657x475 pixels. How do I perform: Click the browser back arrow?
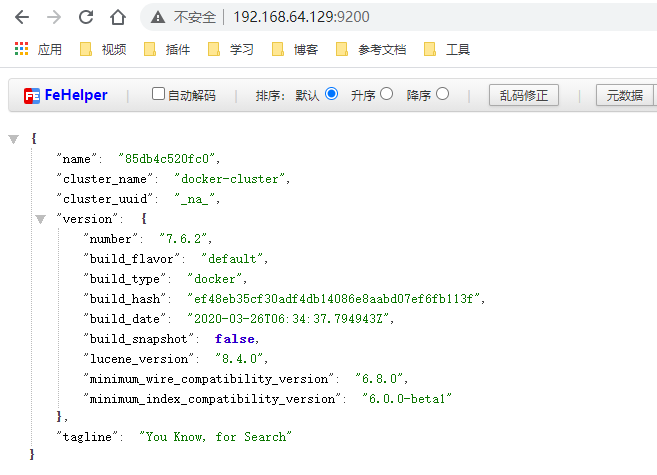[x=22, y=17]
